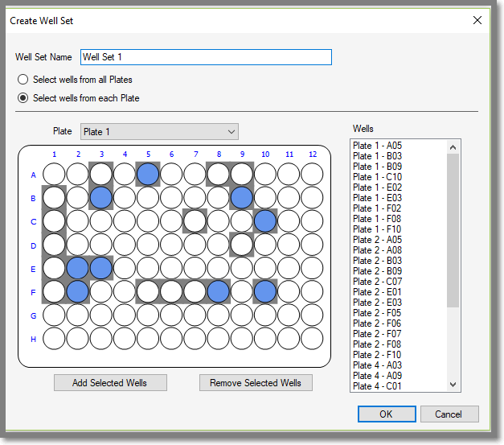The image size is (504, 445).
Task: Click into Well Set Name field
Action: [x=205, y=57]
